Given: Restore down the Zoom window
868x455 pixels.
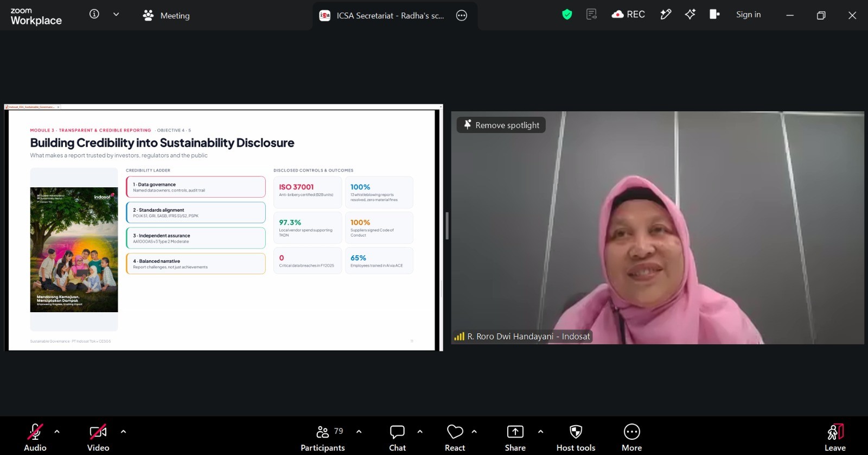Looking at the screenshot, I should [821, 15].
